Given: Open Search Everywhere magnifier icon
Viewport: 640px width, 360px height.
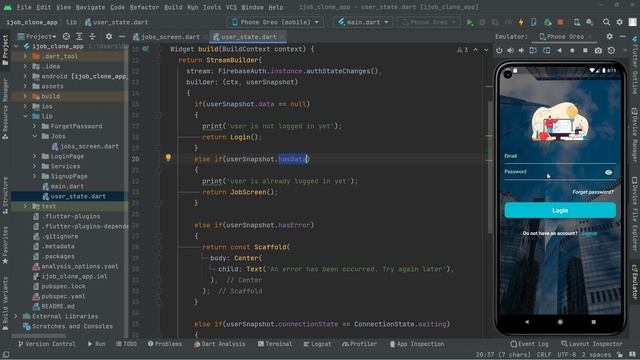Looking at the screenshot, I should [x=607, y=22].
